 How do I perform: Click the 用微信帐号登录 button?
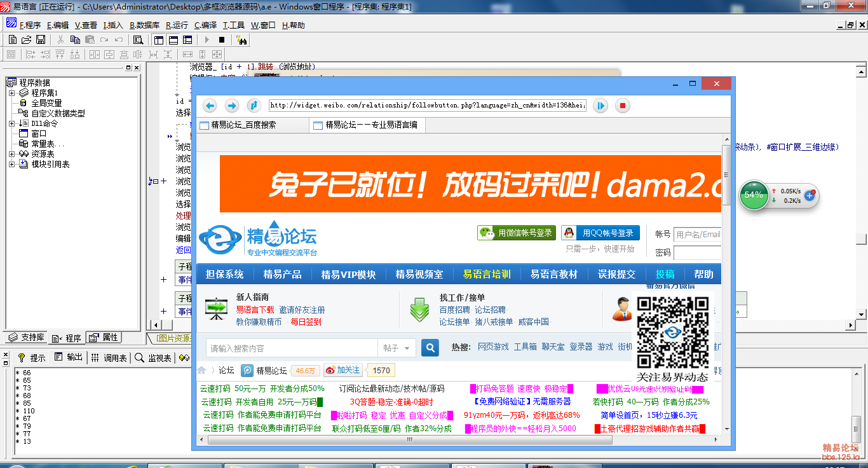pyautogui.click(x=517, y=233)
